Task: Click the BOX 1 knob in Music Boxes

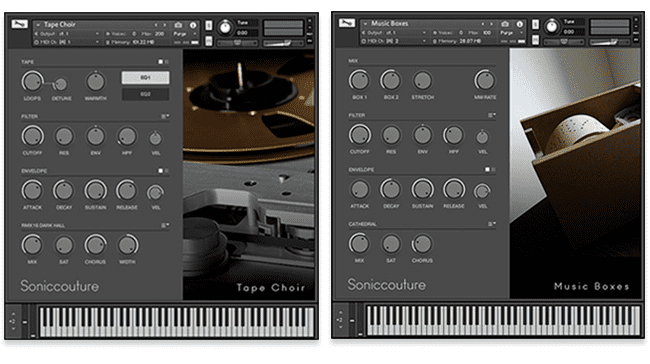Action: (x=359, y=80)
